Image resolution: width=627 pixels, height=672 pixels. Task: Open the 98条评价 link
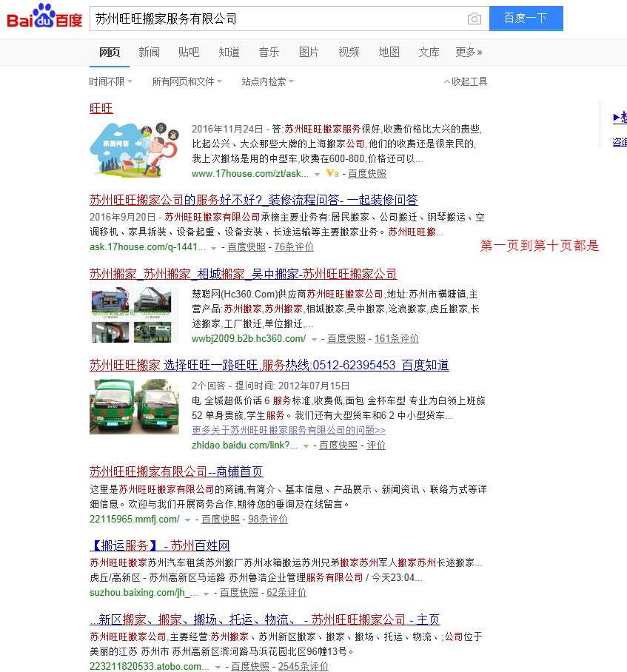(268, 519)
